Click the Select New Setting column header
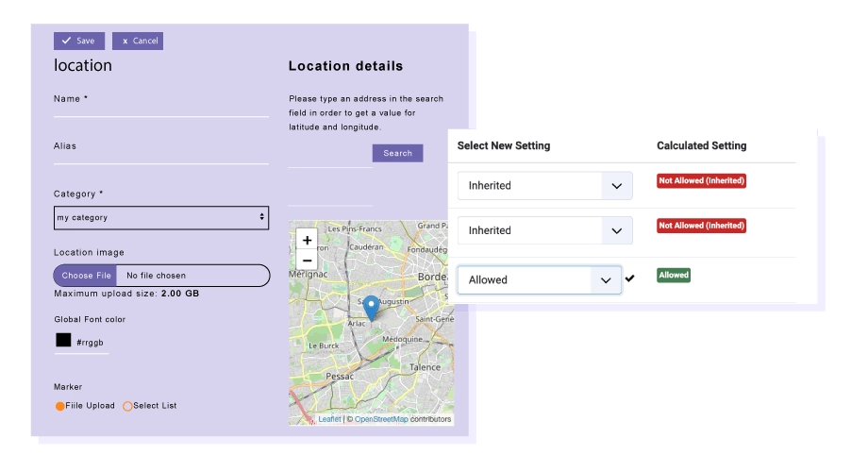Viewport: 868px width, 472px height. 504,145
